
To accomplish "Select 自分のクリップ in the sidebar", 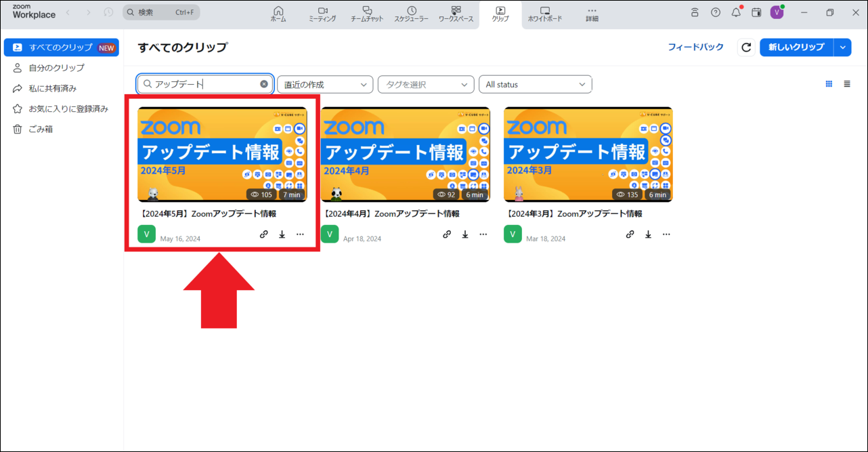I will [x=62, y=68].
